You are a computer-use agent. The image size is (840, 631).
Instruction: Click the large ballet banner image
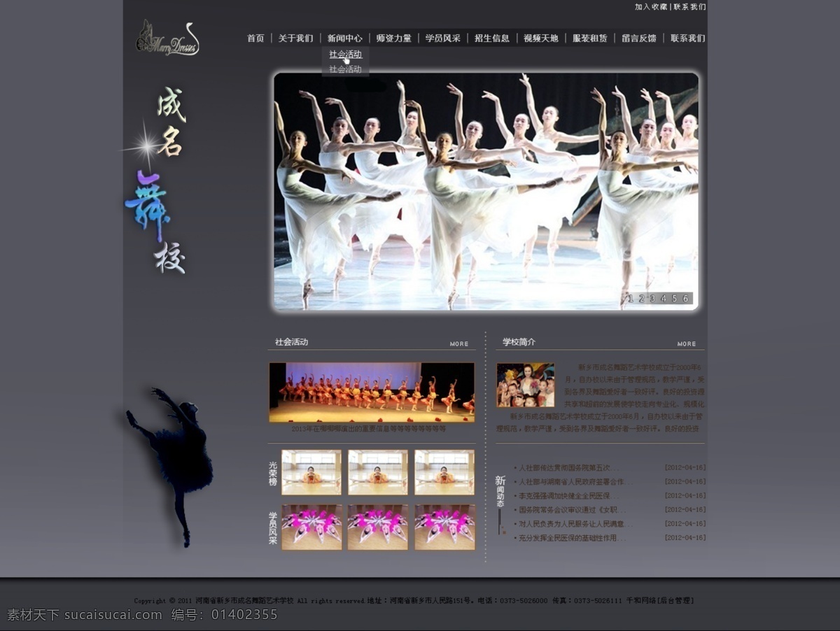pos(486,191)
